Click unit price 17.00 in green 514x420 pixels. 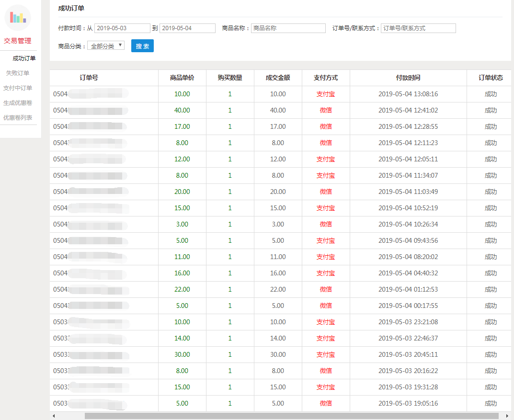182,126
